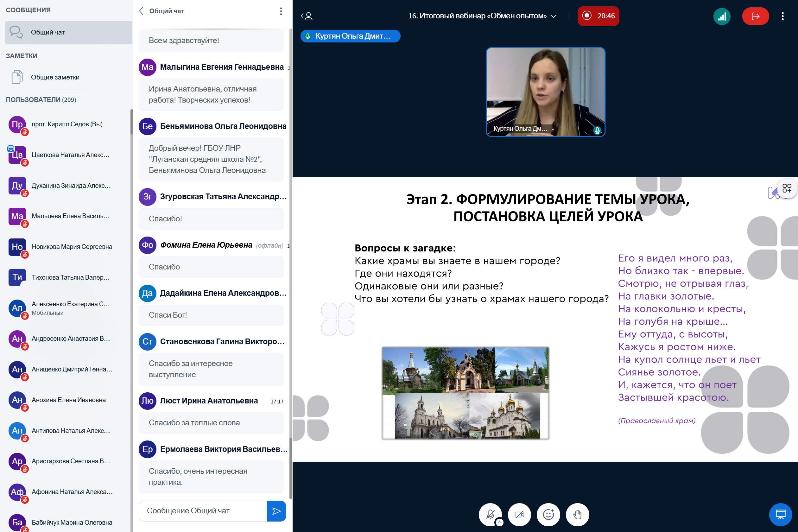Toggle the users list panel icon
This screenshot has width=798, height=532.
pos(307,16)
